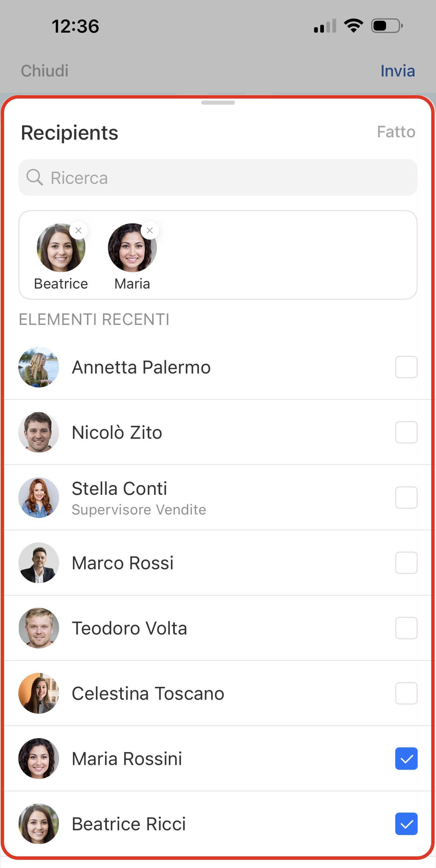This screenshot has width=436, height=868.
Task: Tick the checkbox for Stella Conti
Action: point(406,498)
